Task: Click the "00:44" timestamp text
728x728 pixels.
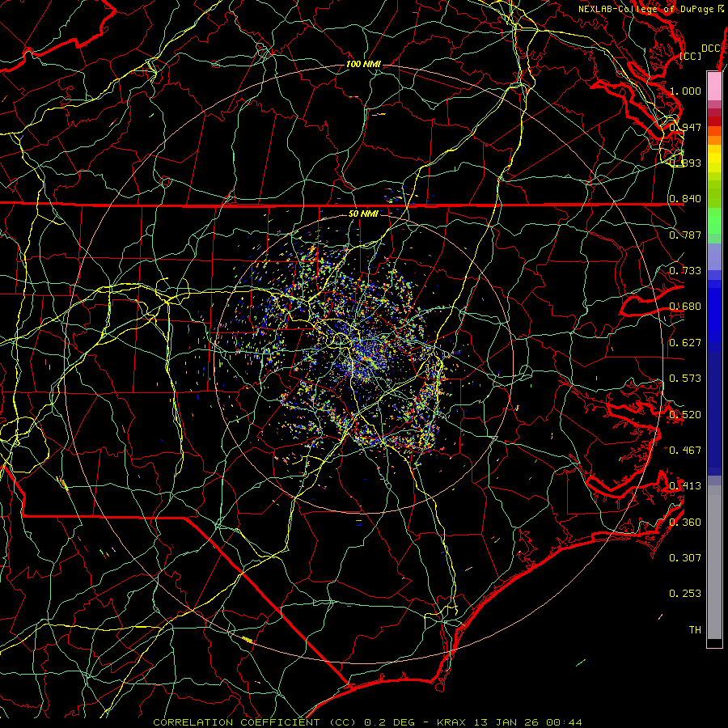Action: pyautogui.click(x=564, y=722)
